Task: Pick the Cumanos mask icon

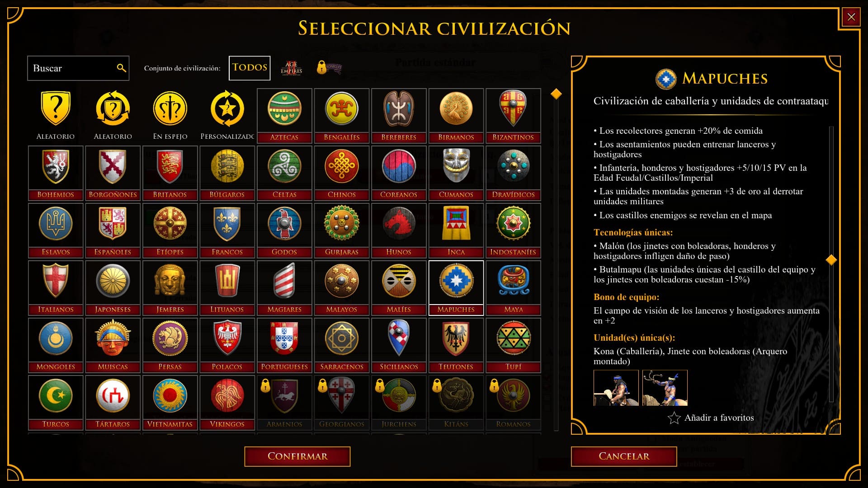Action: pos(456,173)
